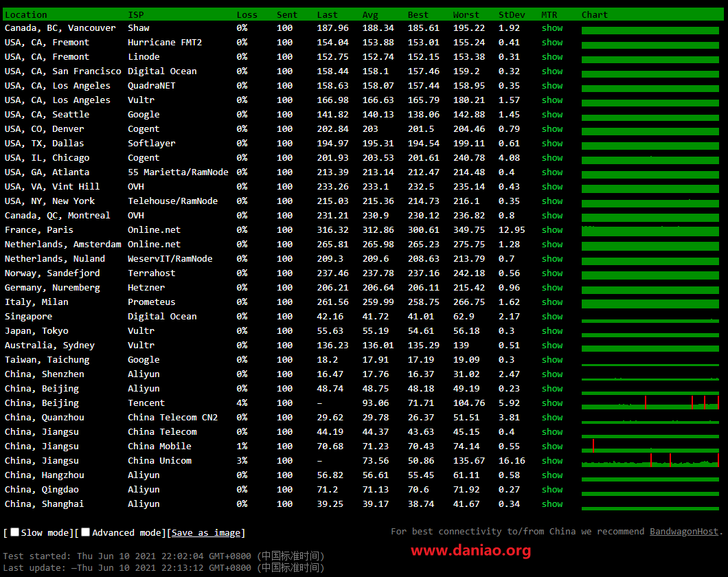Show MTR for Sandefjord Terrahost
The height and width of the screenshot is (577, 728).
(x=552, y=273)
